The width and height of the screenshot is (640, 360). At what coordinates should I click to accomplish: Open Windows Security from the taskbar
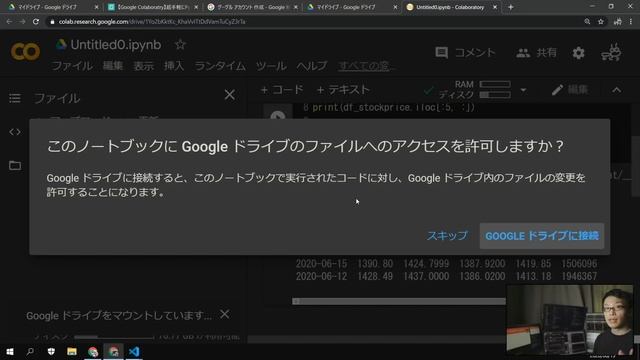51,351
